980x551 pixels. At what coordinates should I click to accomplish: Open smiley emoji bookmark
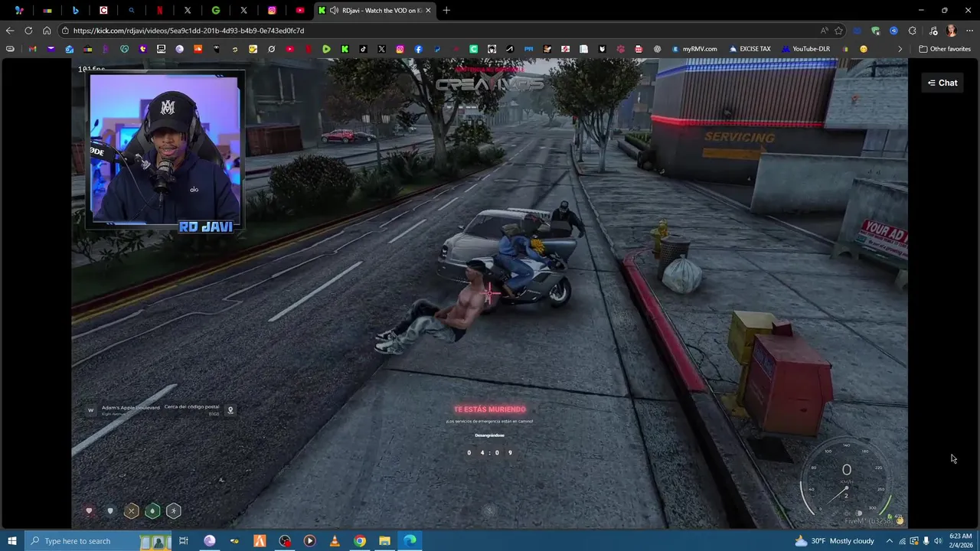pos(864,49)
